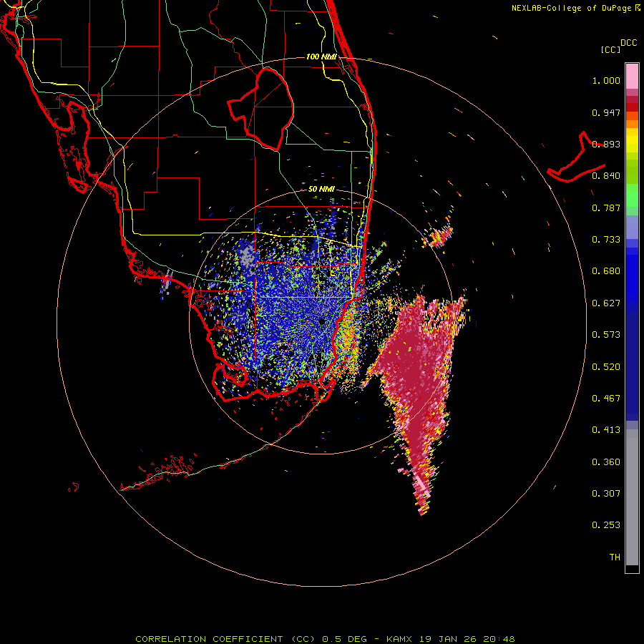Click the TH threshold label
644x644 pixels.
click(615, 557)
